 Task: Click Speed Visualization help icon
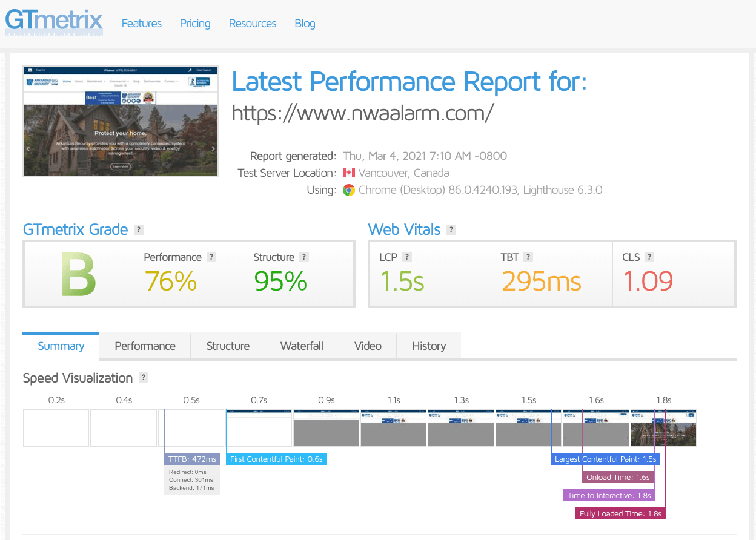tap(144, 378)
